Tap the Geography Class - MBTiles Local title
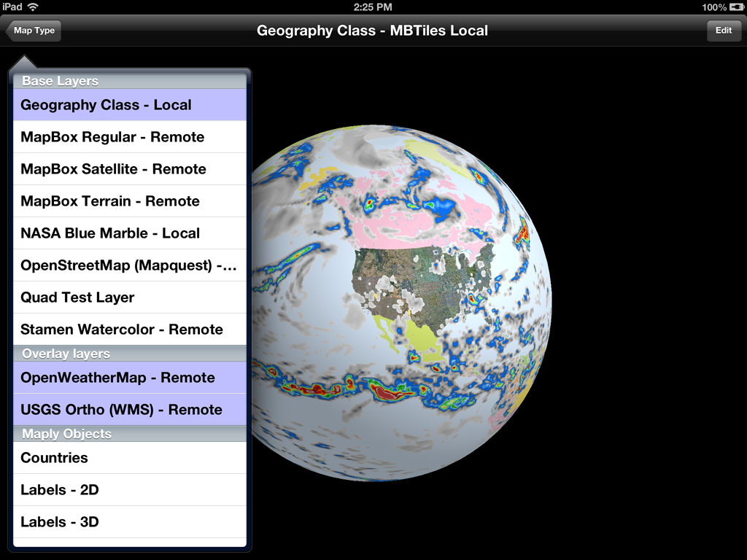The image size is (747, 560). tap(372, 31)
